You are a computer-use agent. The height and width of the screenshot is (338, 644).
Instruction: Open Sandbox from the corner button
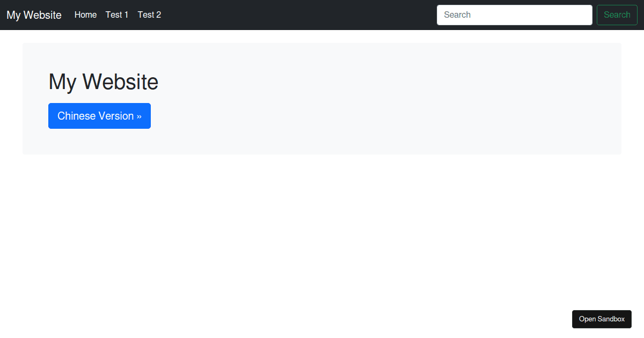pos(602,319)
